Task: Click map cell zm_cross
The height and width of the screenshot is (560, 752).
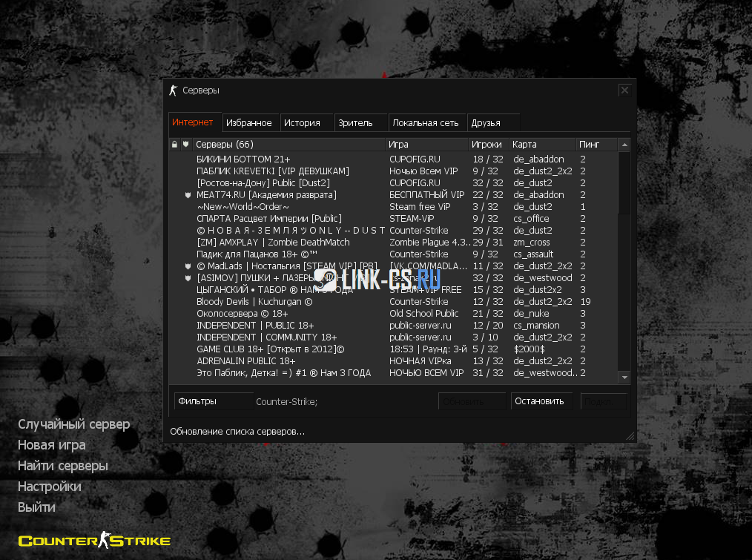Action: point(532,243)
